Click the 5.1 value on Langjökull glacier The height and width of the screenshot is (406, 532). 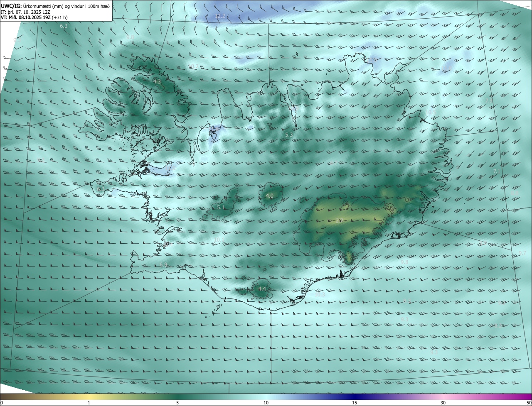coord(221,207)
